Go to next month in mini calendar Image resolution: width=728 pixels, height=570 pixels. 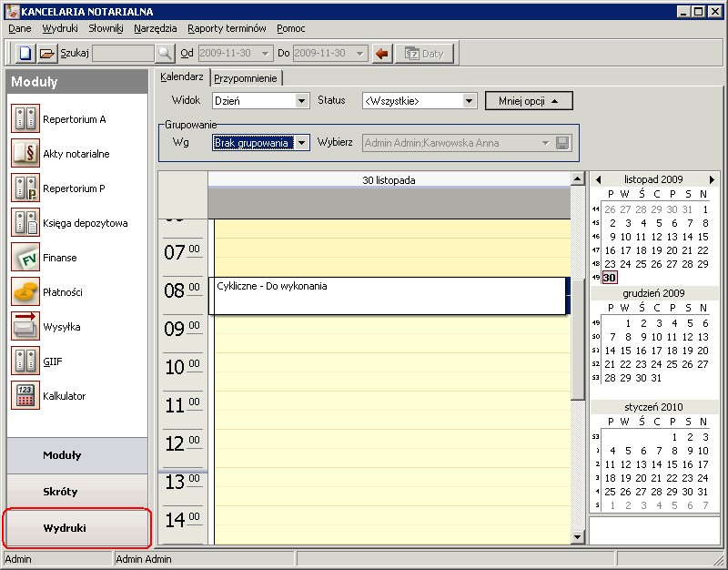coord(712,180)
